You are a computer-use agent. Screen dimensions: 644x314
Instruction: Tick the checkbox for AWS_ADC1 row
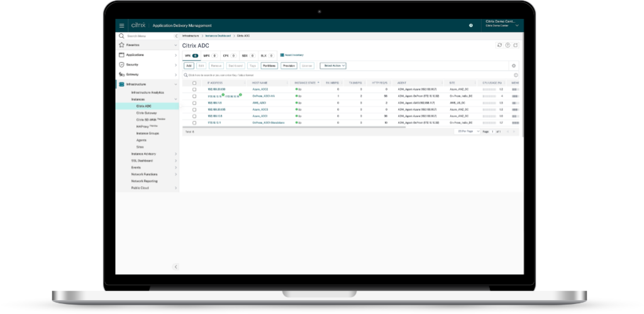194,103
